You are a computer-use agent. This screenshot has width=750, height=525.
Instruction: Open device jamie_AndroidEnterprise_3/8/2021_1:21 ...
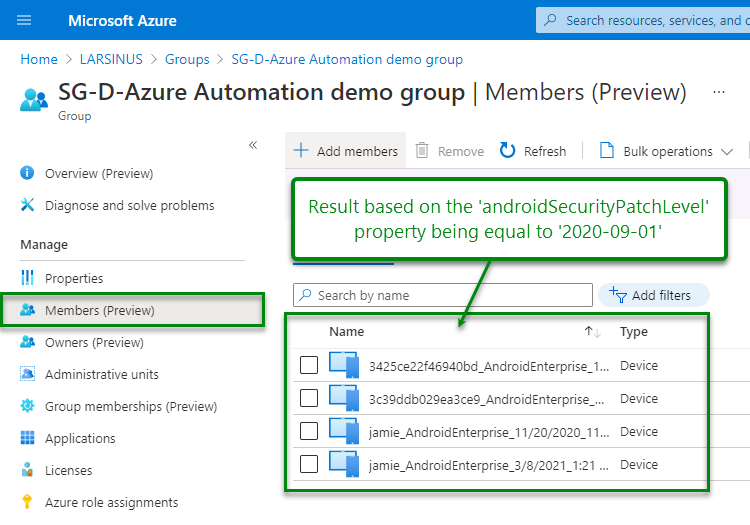click(x=489, y=465)
